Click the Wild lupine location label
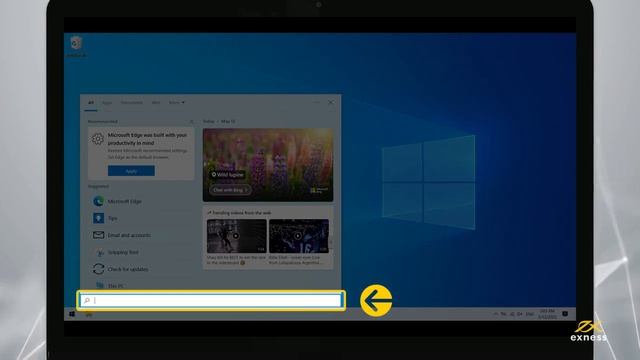The image size is (640, 360). point(228,175)
